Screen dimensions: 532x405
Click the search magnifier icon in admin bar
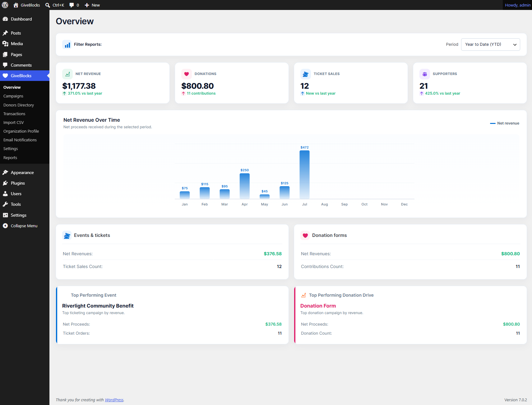48,5
